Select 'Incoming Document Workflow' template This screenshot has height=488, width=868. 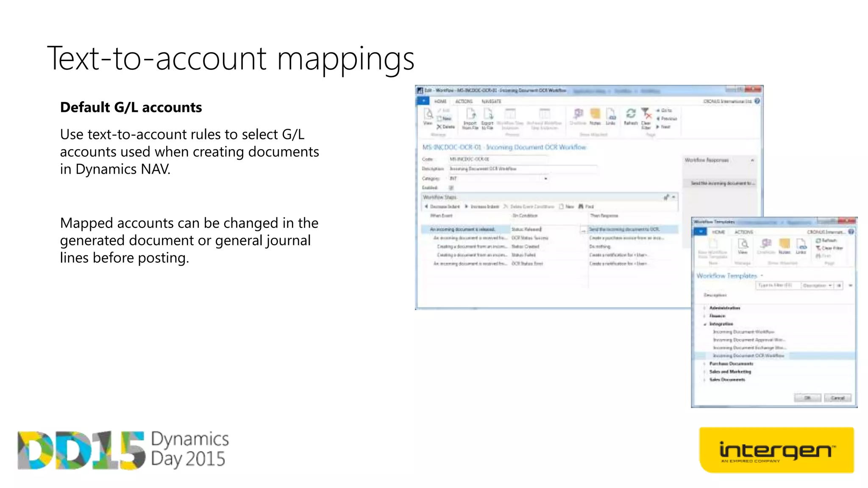point(744,332)
